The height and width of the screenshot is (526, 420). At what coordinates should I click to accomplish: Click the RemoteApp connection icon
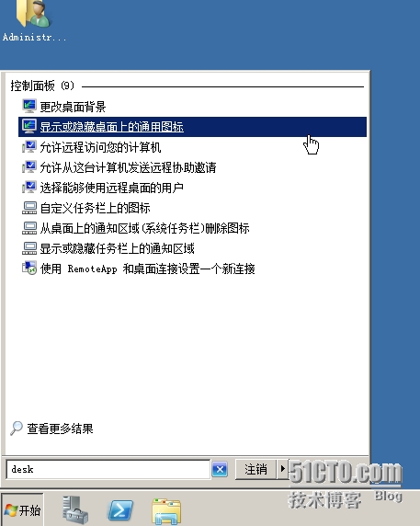[x=29, y=269]
